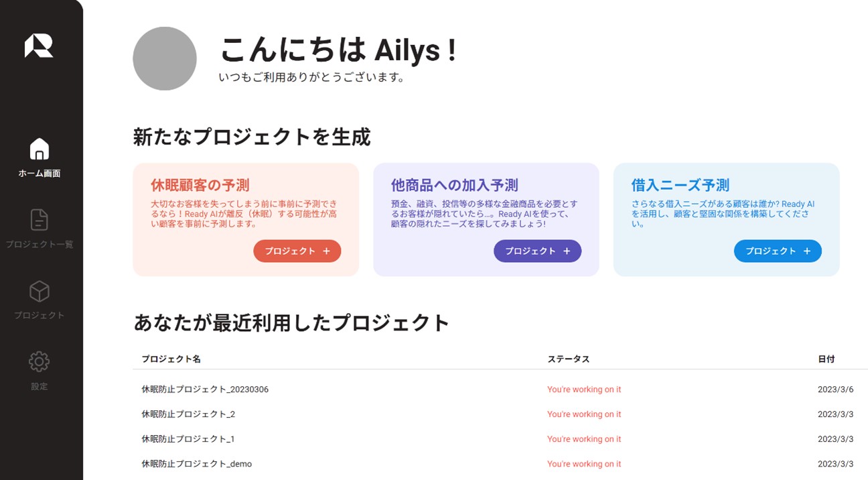The image size is (868, 480).
Task: Create a 借入ニーズ予測 project with the blue button
Action: coord(778,251)
